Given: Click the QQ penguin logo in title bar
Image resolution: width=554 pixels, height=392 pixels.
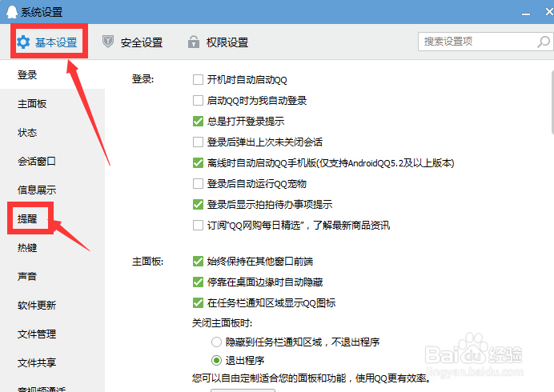Looking at the screenshot, I should (x=12, y=12).
